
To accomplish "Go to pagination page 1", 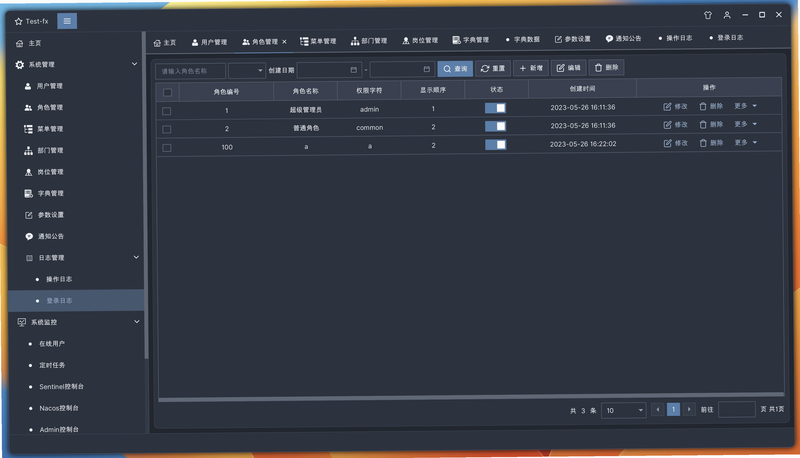I will point(673,409).
